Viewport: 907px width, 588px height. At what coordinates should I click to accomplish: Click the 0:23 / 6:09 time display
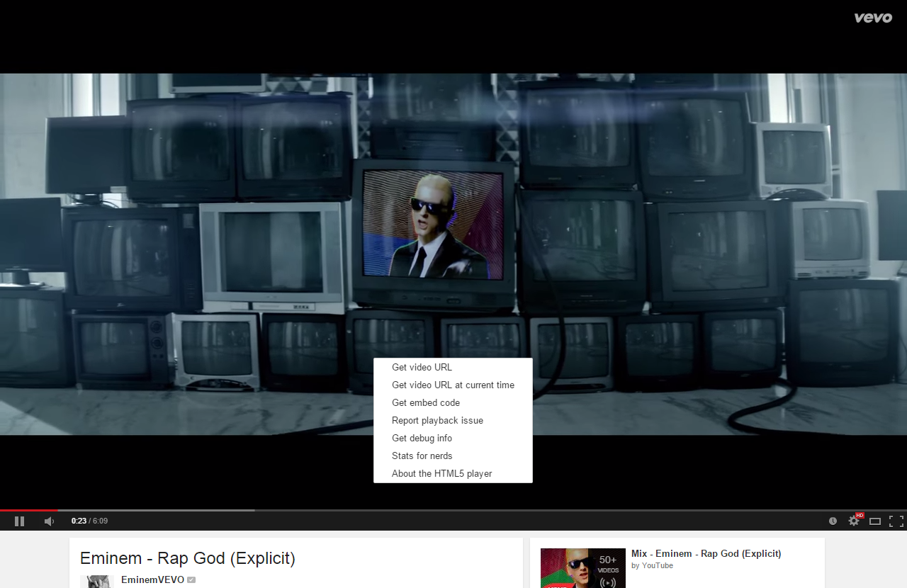point(89,521)
